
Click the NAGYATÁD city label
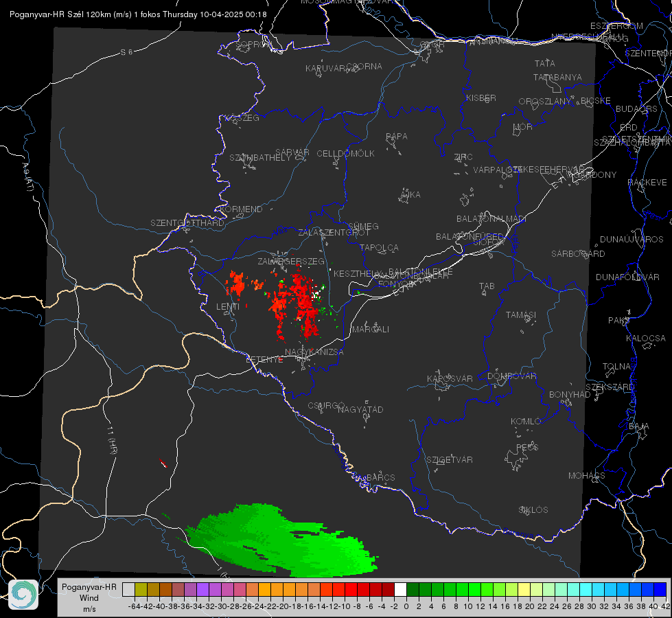[x=360, y=409]
